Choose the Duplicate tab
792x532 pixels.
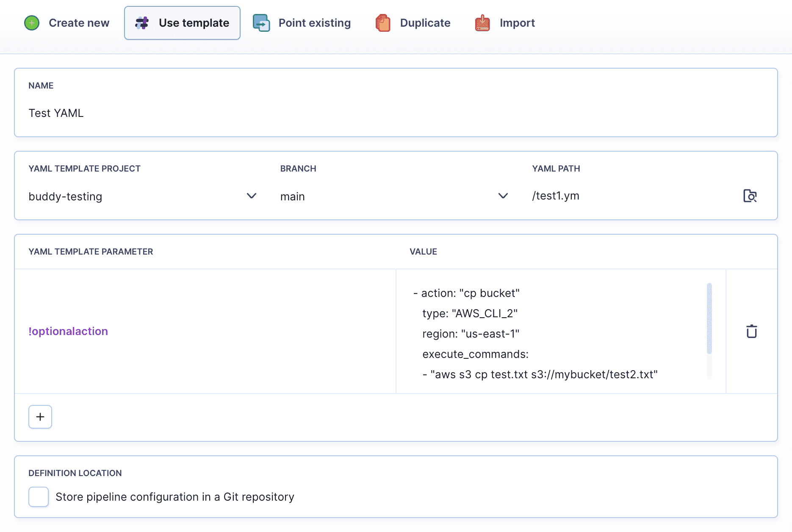413,23
